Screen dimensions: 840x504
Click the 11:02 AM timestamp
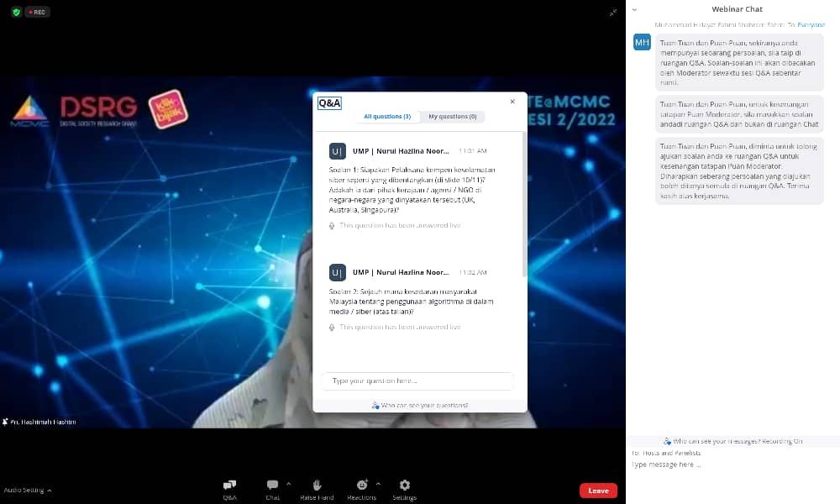pos(472,273)
